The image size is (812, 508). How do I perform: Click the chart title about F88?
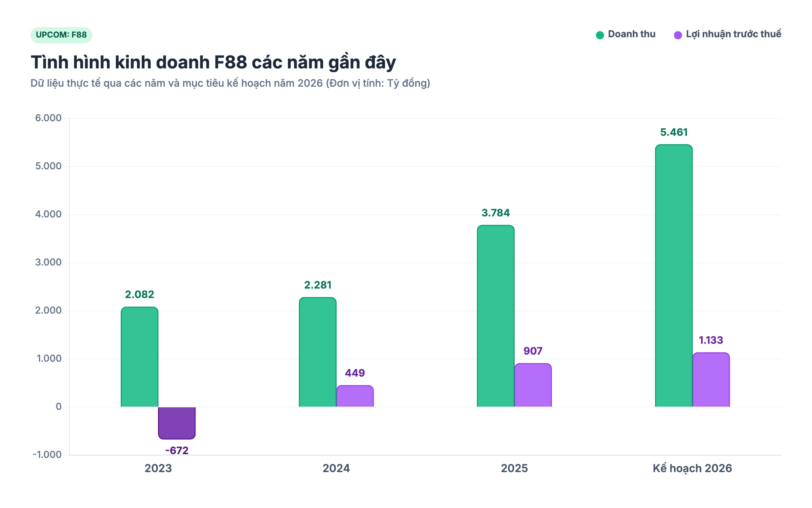point(213,62)
